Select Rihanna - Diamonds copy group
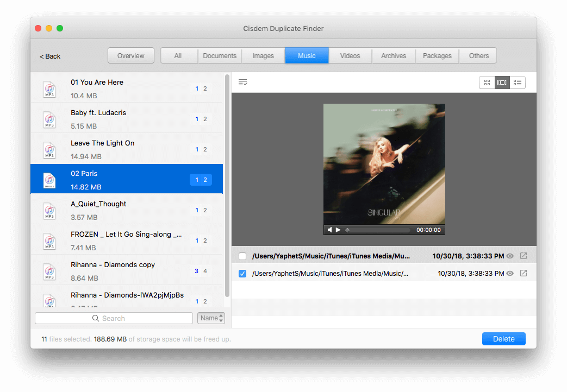 127,270
